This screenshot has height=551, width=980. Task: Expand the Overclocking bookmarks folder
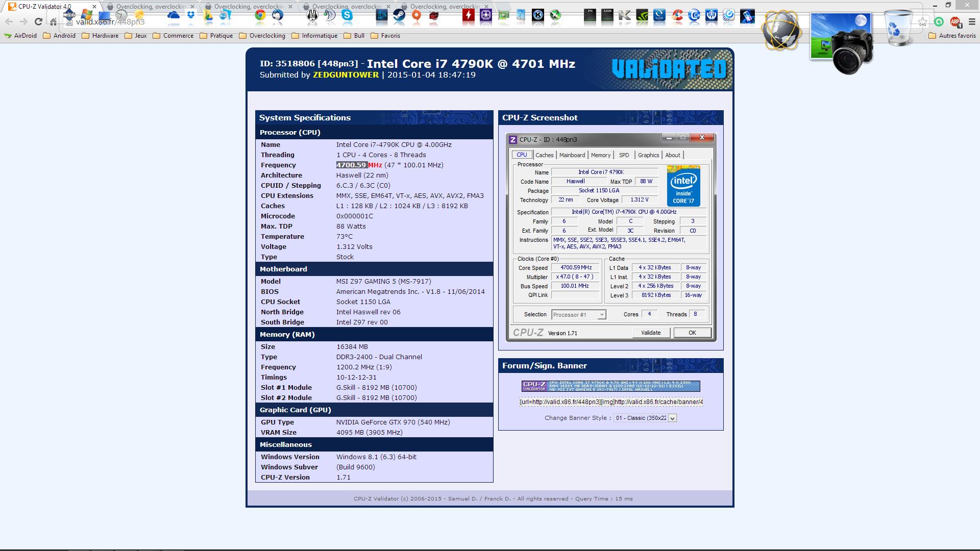(262, 36)
